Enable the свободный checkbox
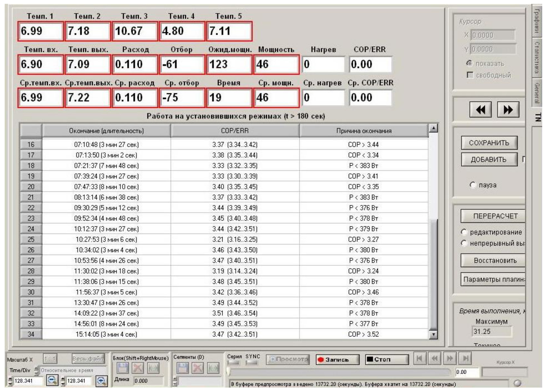The width and height of the screenshot is (547, 392). 470,75
